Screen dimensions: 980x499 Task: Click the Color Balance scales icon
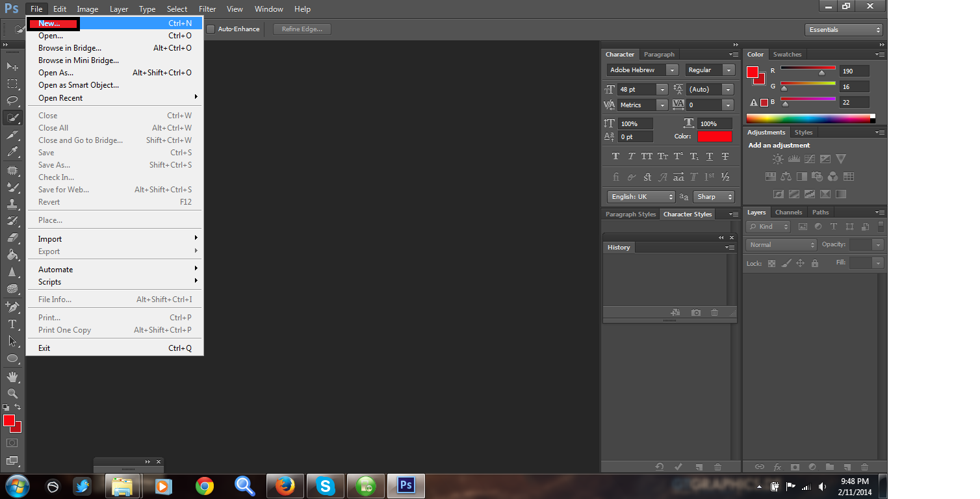[x=786, y=176]
